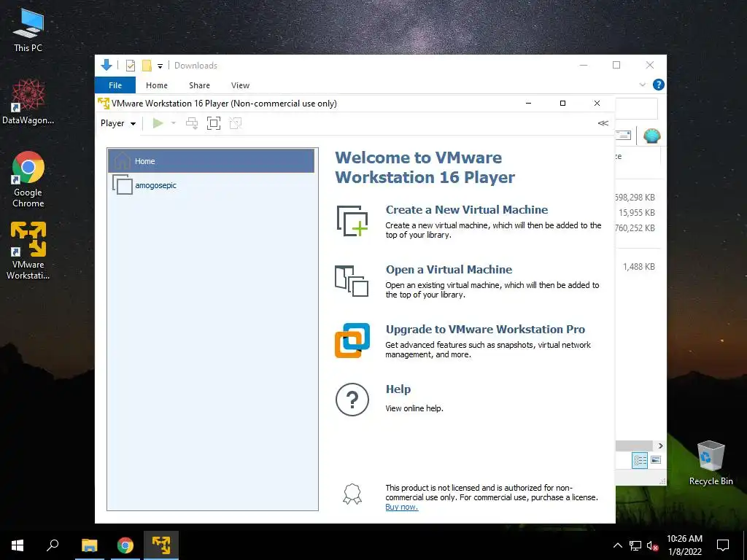Maximize the VMware Player window
Screen dimensions: 747x560
[x=562, y=104]
